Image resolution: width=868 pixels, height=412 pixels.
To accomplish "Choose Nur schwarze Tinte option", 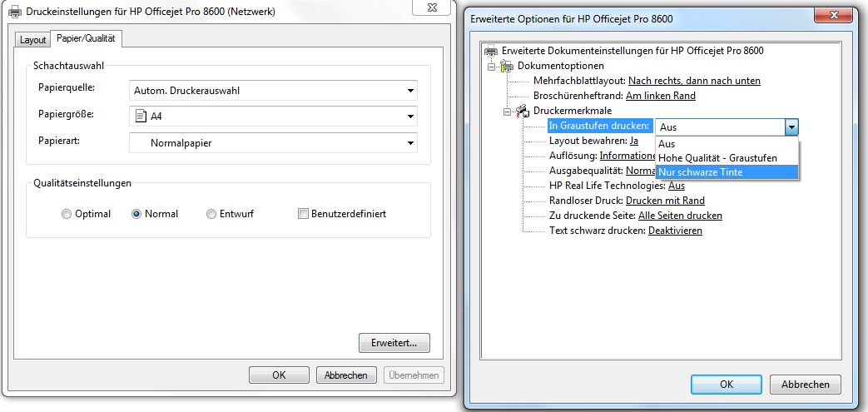I will point(727,172).
